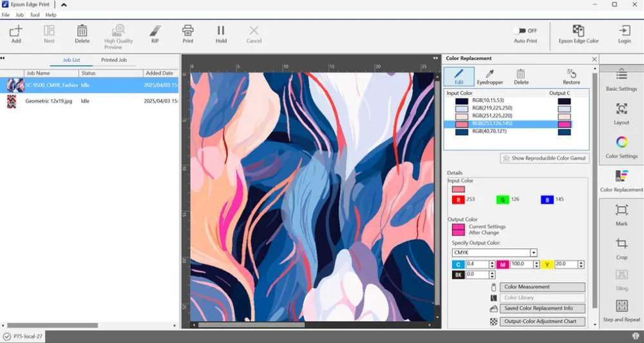Screen dimensions: 644x343
Task: Click the Cyan value field
Action: click(x=477, y=264)
